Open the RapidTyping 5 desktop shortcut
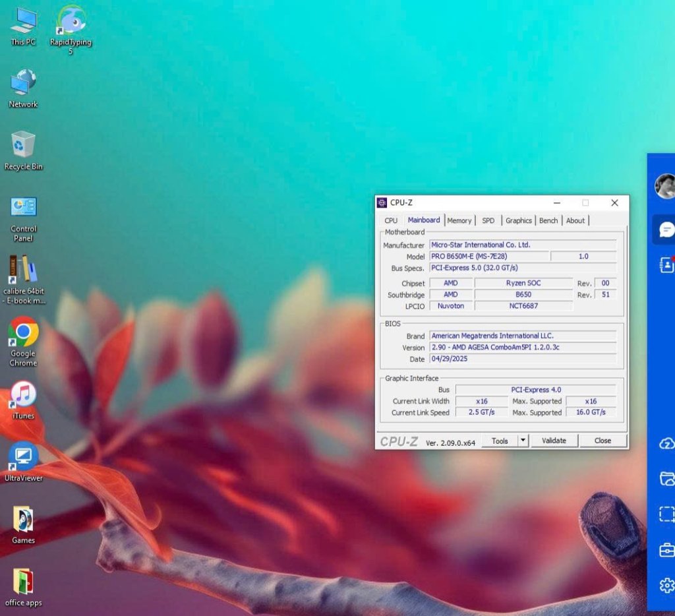 click(x=71, y=29)
